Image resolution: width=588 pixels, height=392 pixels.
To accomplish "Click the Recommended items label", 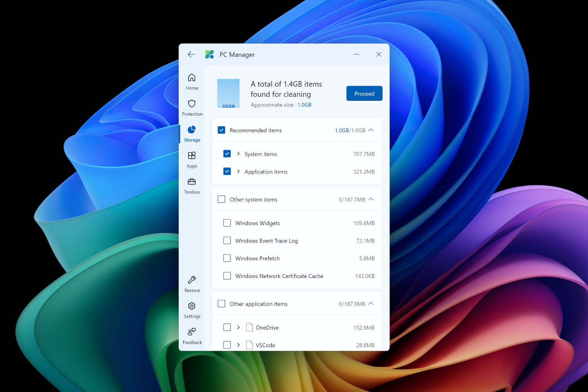I will pyautogui.click(x=256, y=131).
